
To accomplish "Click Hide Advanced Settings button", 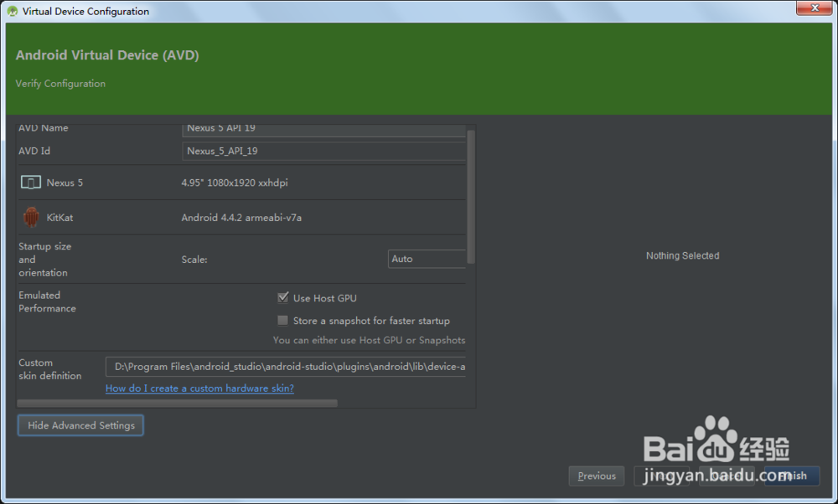I will point(80,425).
